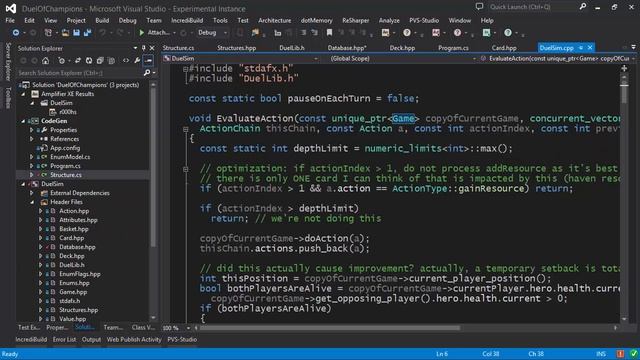
Task: Select Game.hpp in Solution Explorer
Action: point(73,292)
